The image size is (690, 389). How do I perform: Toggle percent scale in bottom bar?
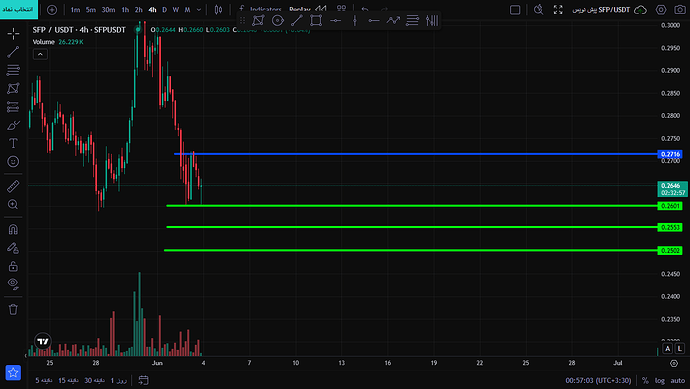[x=645, y=380]
